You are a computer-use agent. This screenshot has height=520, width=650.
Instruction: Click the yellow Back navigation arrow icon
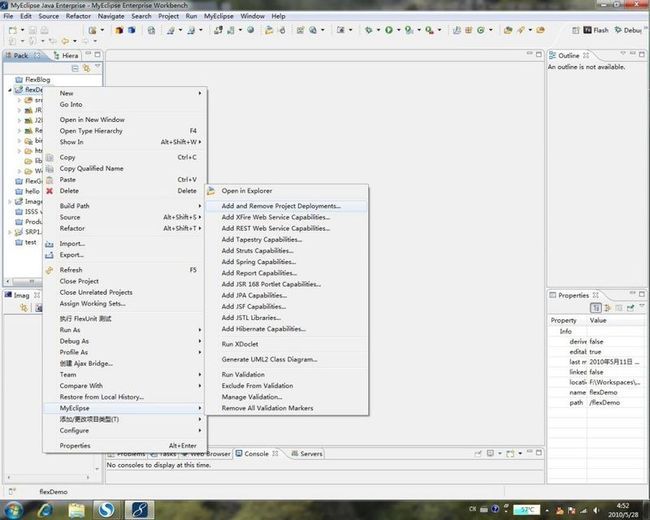point(65,41)
